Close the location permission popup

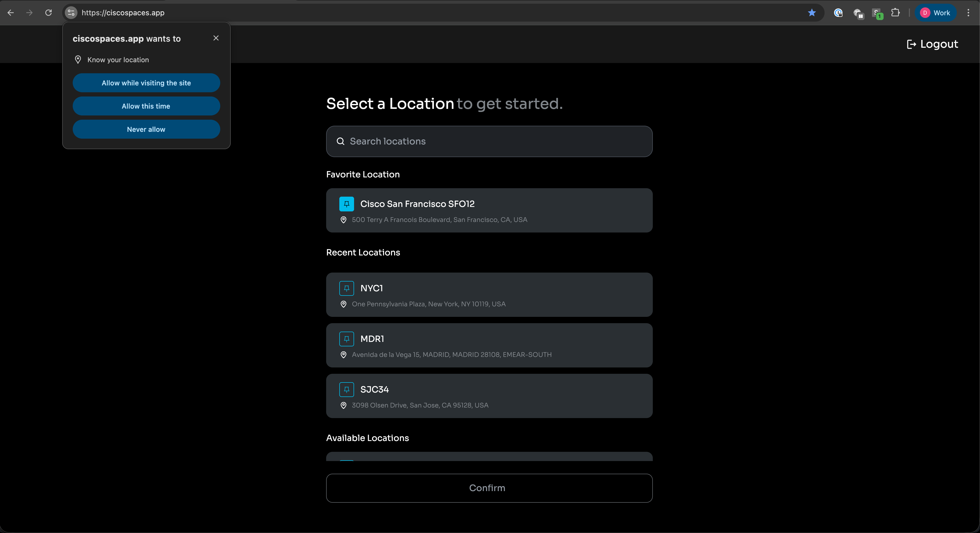click(216, 38)
